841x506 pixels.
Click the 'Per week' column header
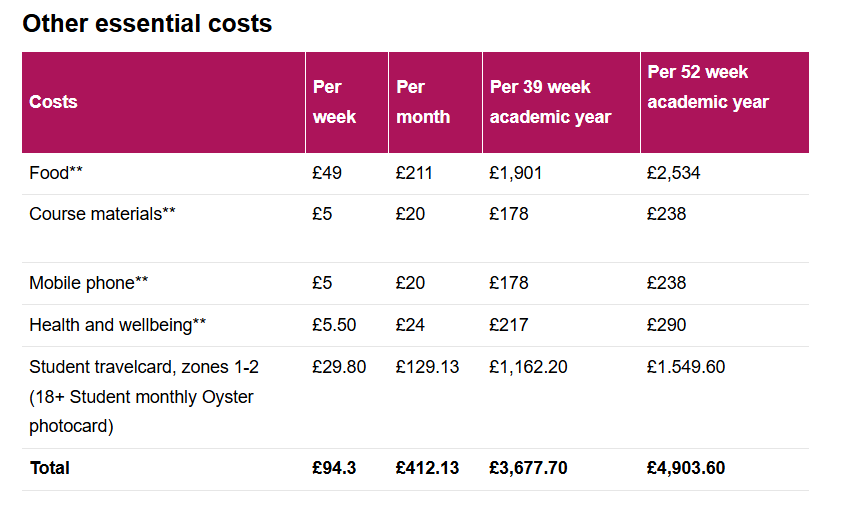click(334, 102)
